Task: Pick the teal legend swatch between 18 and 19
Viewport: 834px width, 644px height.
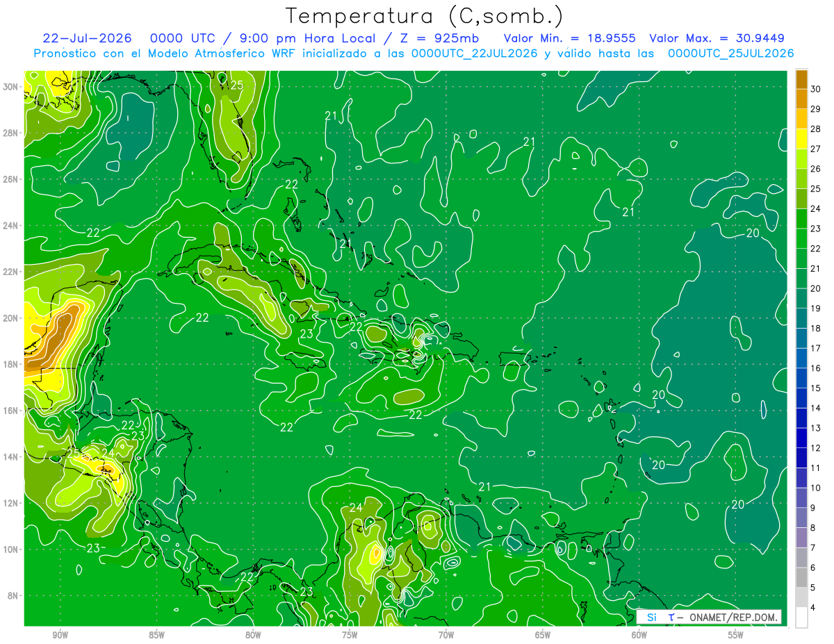Action: click(x=801, y=319)
